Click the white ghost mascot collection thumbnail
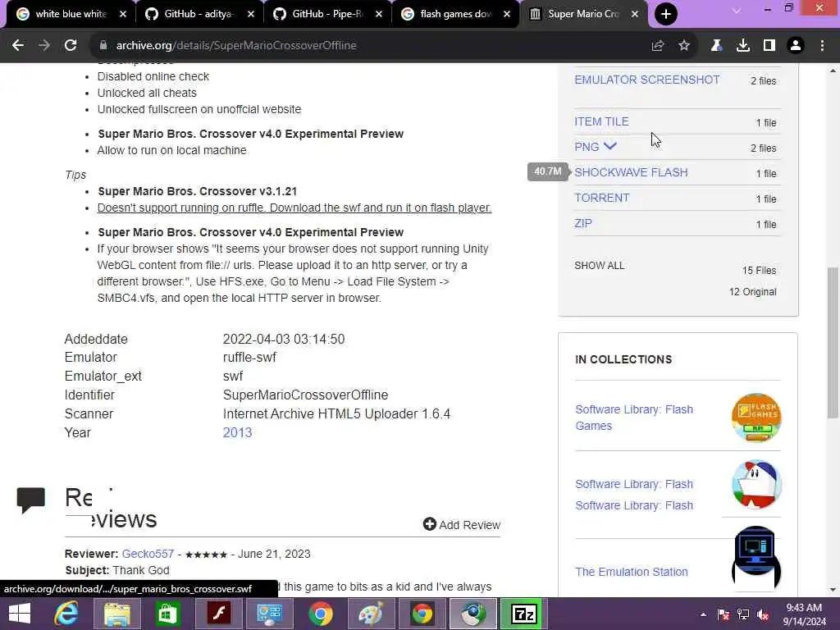This screenshot has height=630, width=840. pyautogui.click(x=756, y=484)
